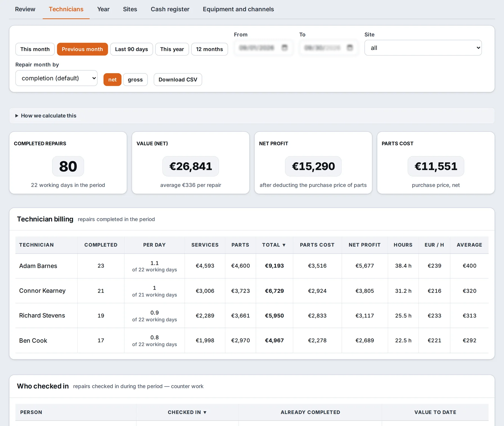Select Ben Cook in the table
504x426 pixels.
click(33, 341)
